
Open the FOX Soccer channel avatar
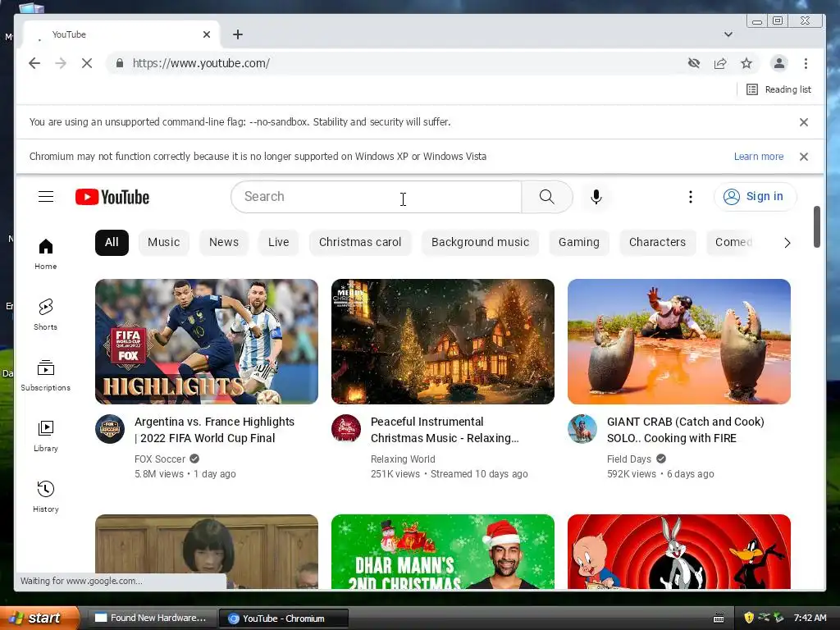coord(110,429)
